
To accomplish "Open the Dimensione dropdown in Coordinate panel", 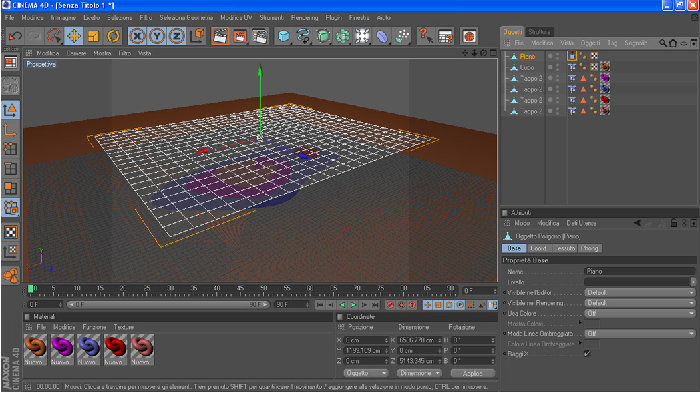I will [419, 373].
